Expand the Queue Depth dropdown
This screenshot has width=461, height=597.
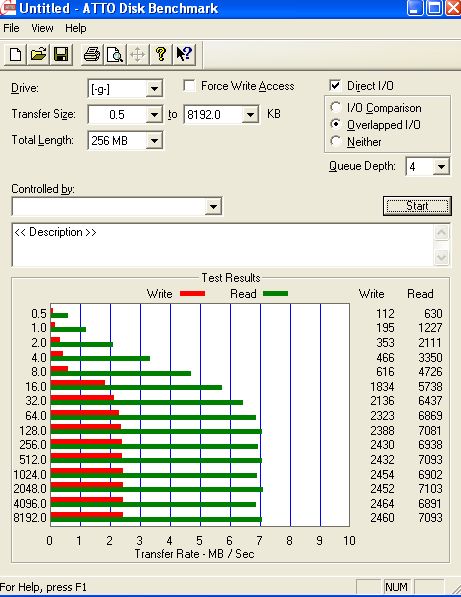click(x=441, y=166)
